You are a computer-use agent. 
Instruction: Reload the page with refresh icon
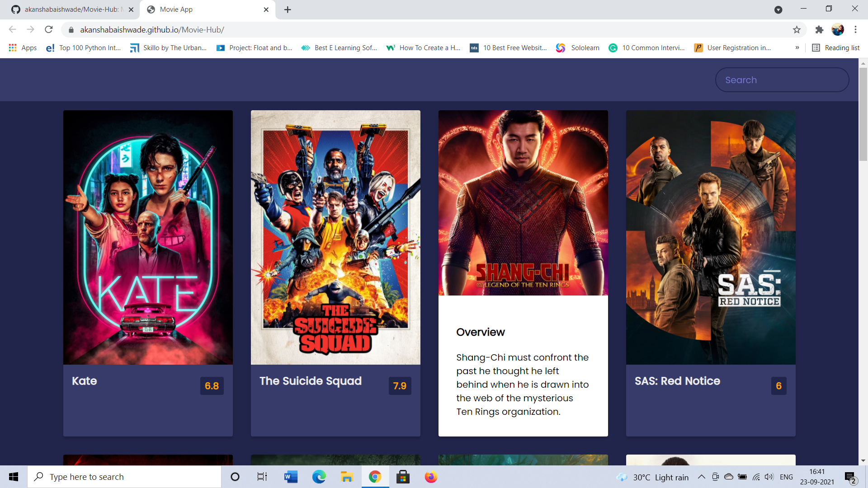(x=49, y=30)
